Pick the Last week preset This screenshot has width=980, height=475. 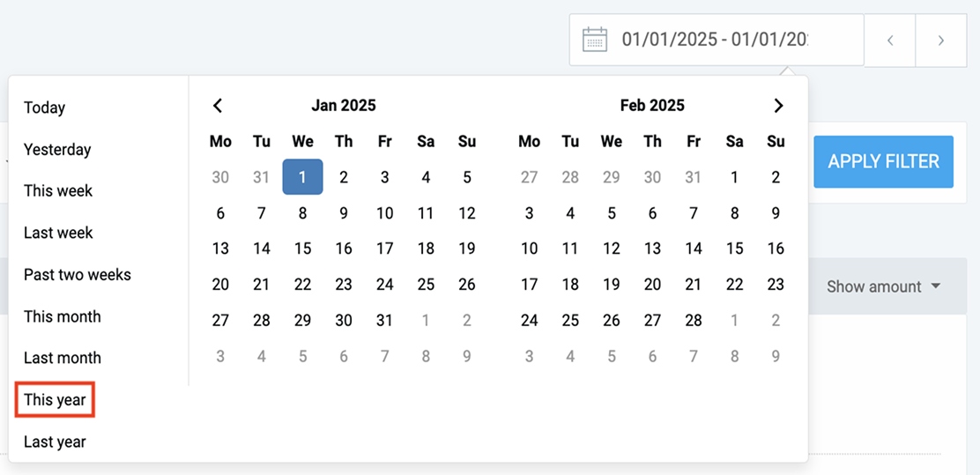tap(58, 233)
